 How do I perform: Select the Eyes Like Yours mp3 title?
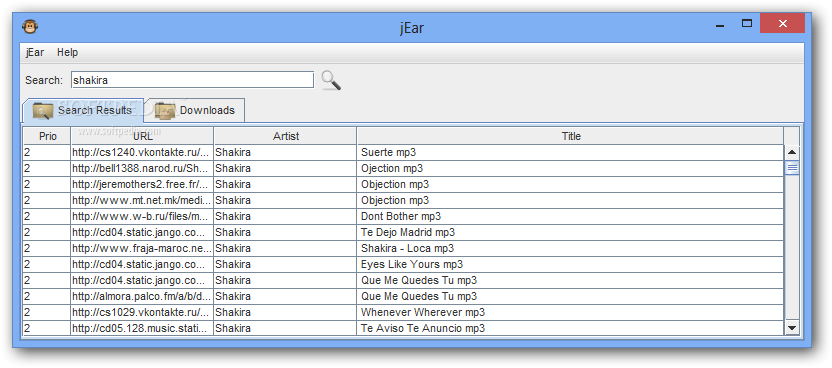click(x=412, y=264)
